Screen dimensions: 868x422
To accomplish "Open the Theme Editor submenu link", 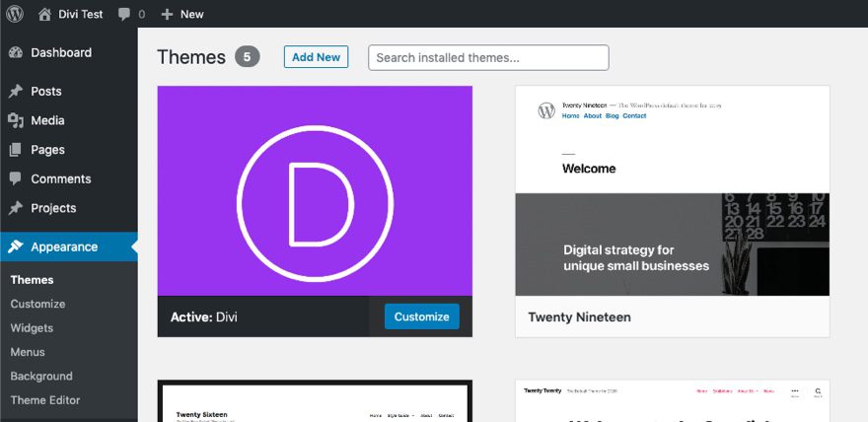I will 45,400.
